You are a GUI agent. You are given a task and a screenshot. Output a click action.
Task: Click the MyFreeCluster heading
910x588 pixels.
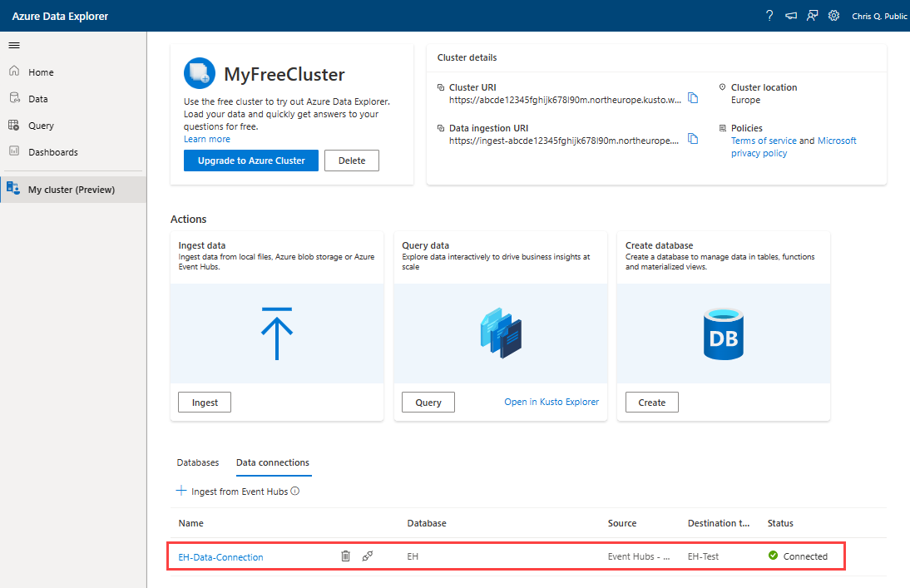[284, 74]
